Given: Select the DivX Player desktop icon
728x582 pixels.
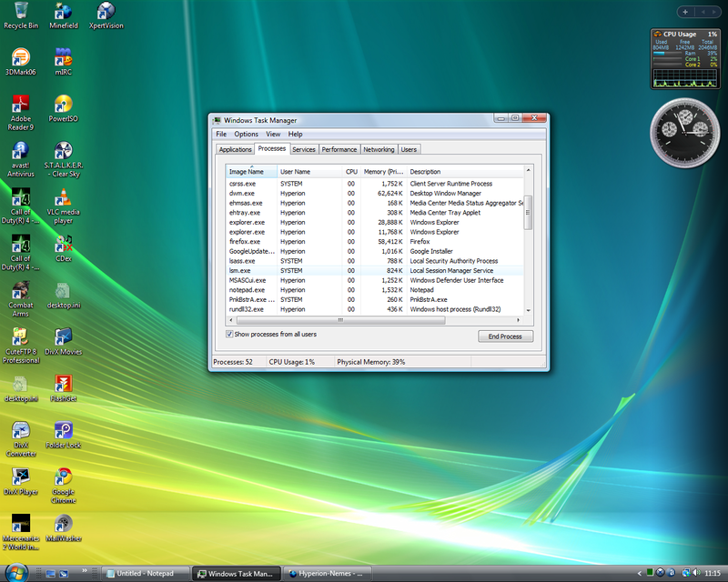Looking at the screenshot, I should (x=21, y=482).
